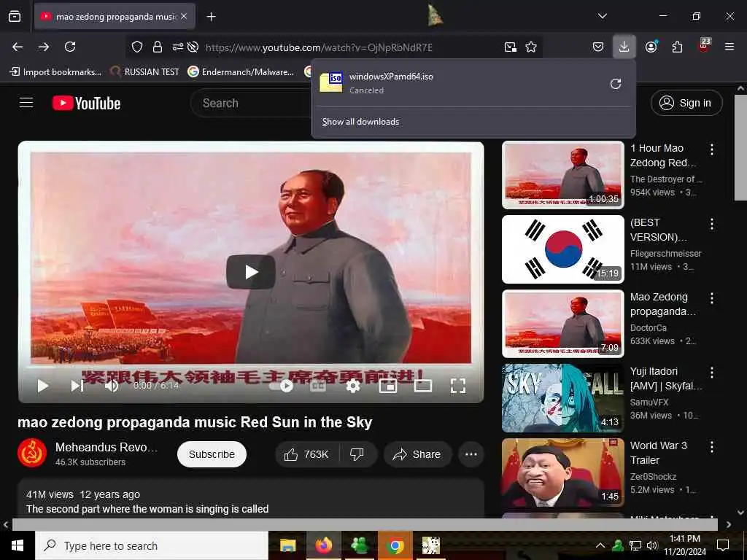This screenshot has height=560, width=747.
Task: Mute the video volume
Action: pos(111,386)
